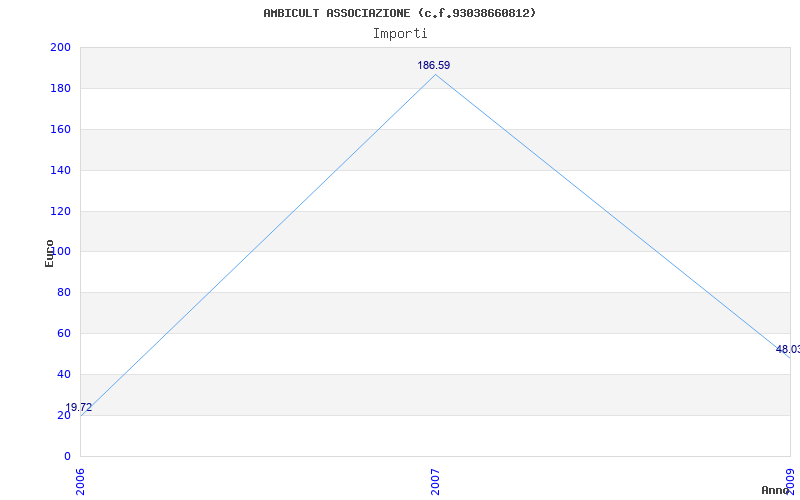
Task: Click the Importi subtitle
Action: click(400, 34)
